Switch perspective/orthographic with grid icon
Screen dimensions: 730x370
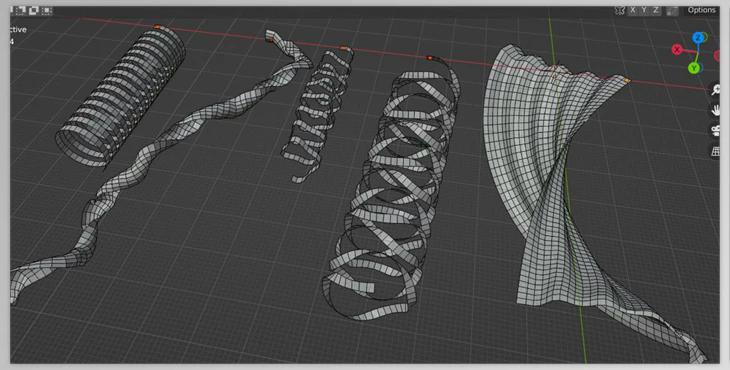click(716, 151)
